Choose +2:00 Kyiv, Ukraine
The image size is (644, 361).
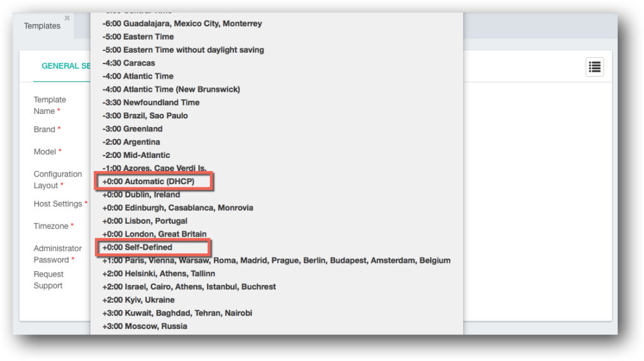click(138, 299)
